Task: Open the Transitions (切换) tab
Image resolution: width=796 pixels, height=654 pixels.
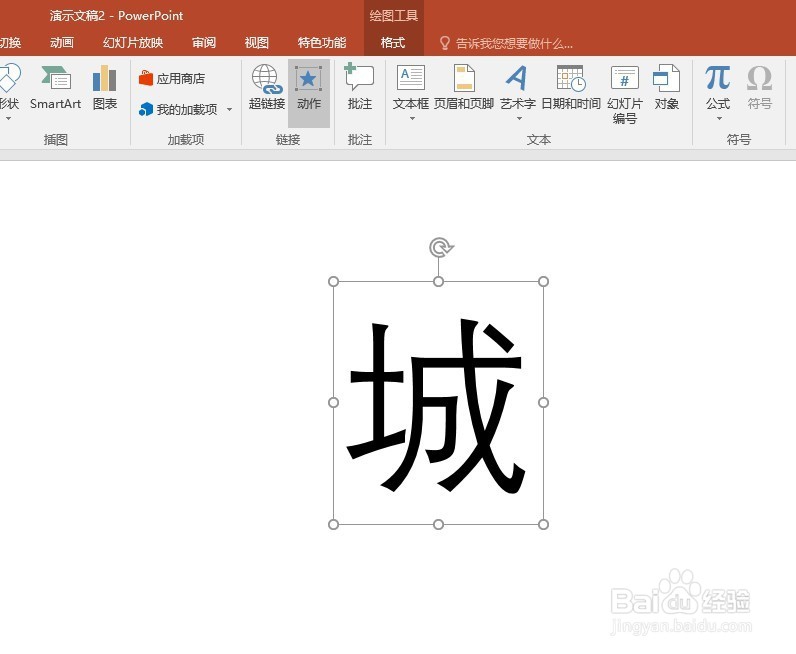Action: (x=10, y=43)
